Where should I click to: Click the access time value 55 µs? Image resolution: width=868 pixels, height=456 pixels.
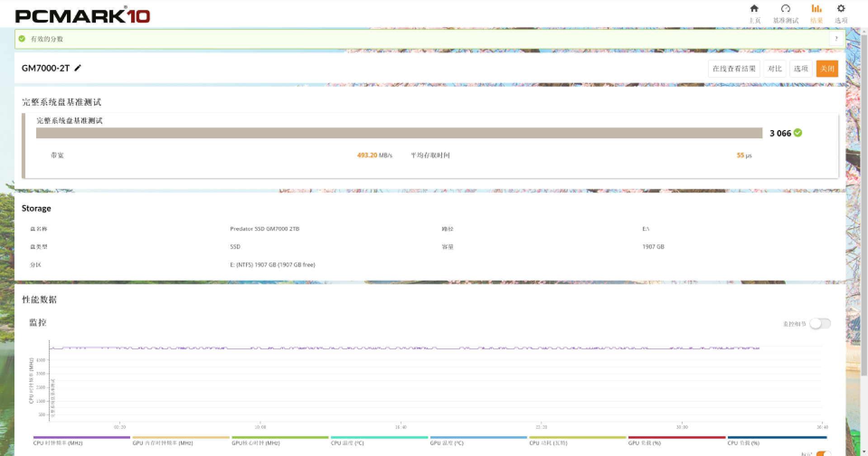click(744, 155)
